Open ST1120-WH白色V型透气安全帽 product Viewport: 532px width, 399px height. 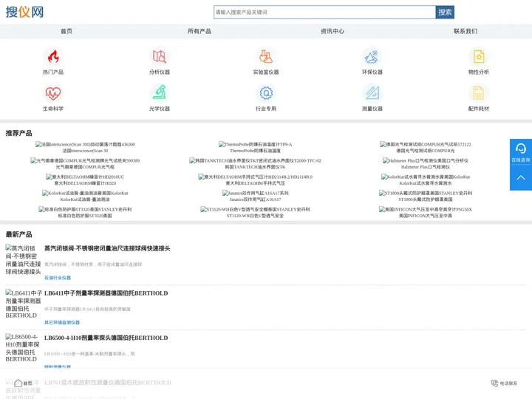(x=255, y=212)
